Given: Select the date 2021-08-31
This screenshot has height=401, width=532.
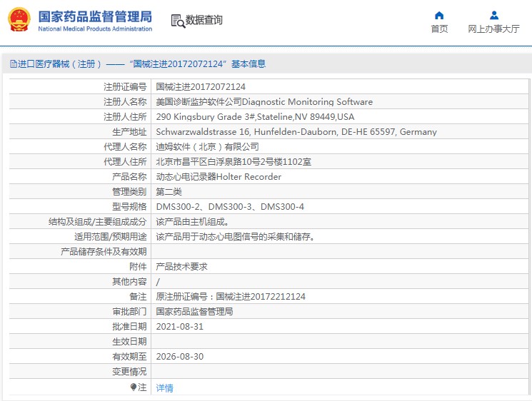Looking at the screenshot, I should pos(180,327).
